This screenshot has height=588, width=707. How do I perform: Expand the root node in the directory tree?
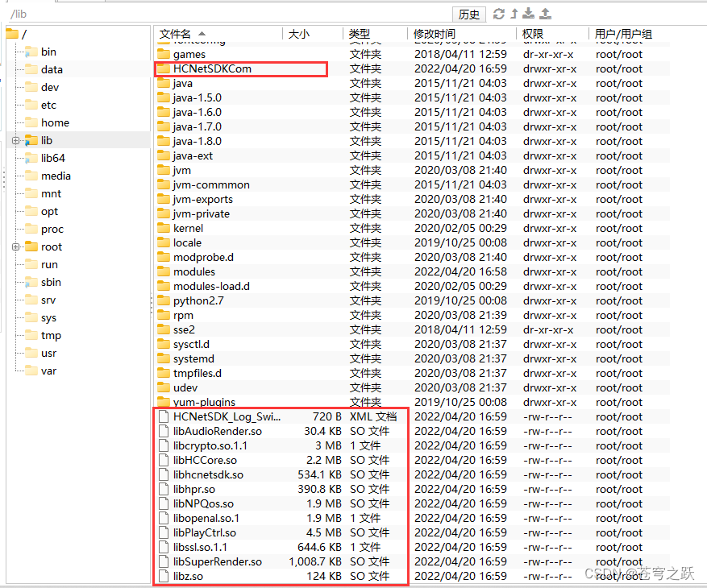15,246
